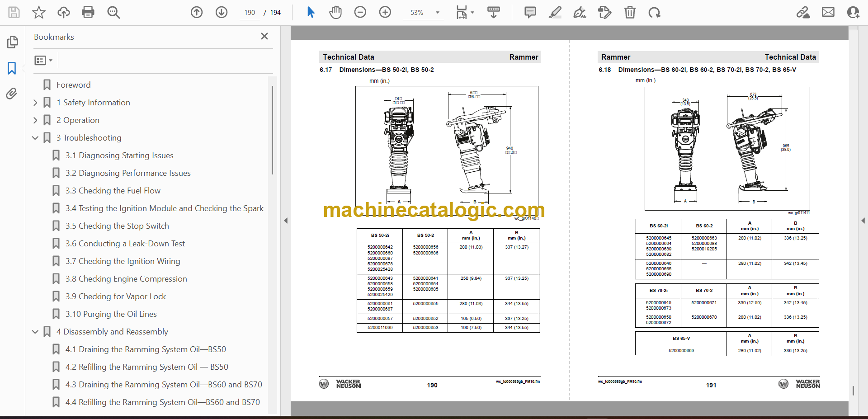Delete page with trash icon
The height and width of the screenshot is (419, 868).
630,12
